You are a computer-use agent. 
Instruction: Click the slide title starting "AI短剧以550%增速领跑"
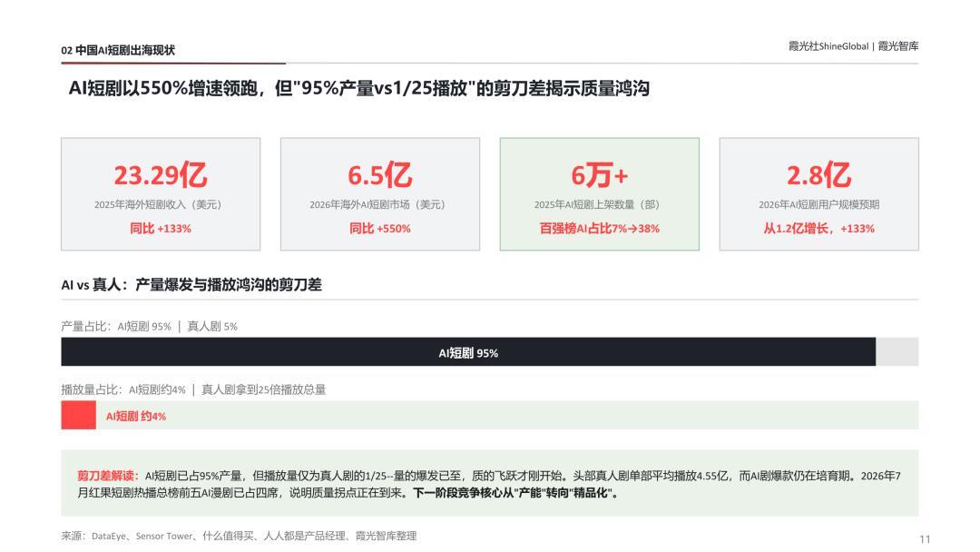click(358, 88)
